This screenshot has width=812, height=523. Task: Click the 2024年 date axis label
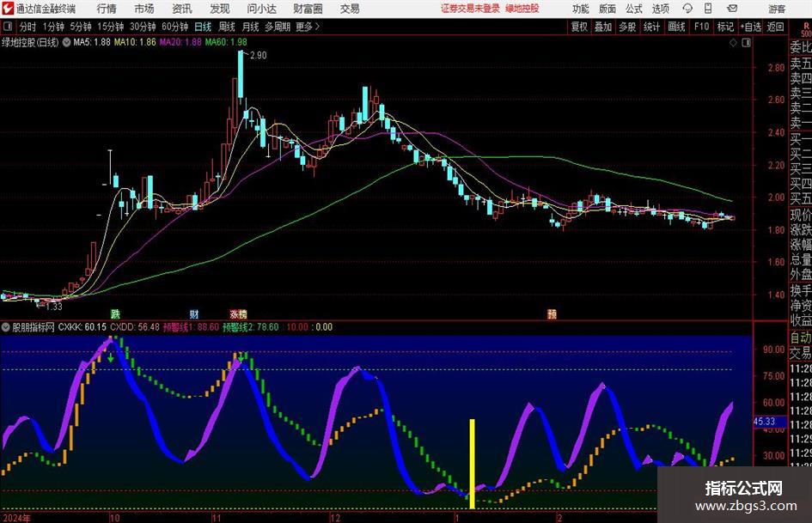point(16,518)
